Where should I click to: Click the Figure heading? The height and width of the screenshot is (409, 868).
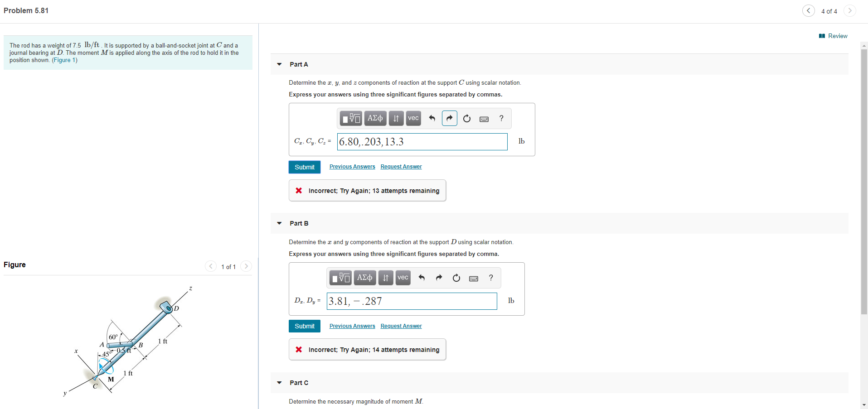pyautogui.click(x=15, y=265)
